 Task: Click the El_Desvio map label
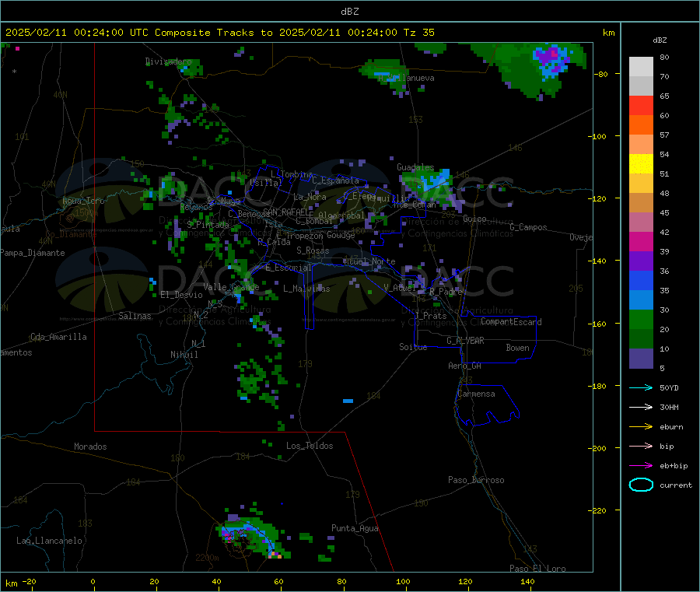[181, 295]
